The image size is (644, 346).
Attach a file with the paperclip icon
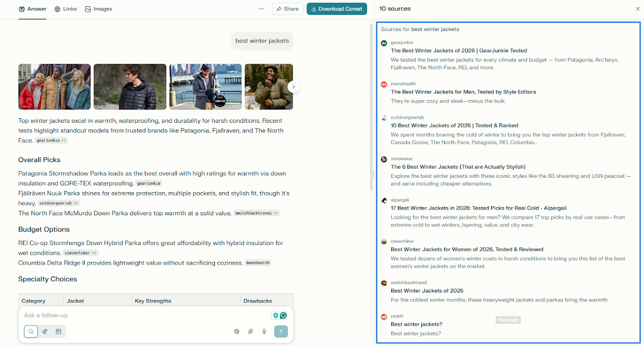(x=250, y=332)
